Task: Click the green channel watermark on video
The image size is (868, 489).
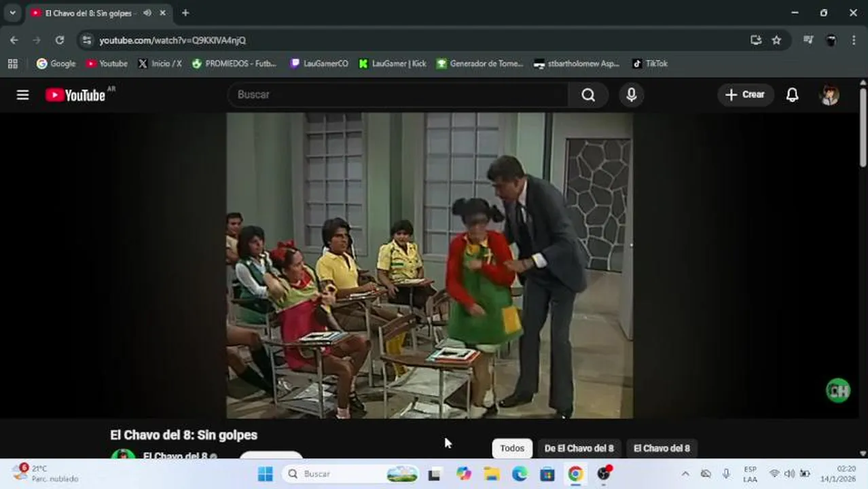Action: (838, 391)
